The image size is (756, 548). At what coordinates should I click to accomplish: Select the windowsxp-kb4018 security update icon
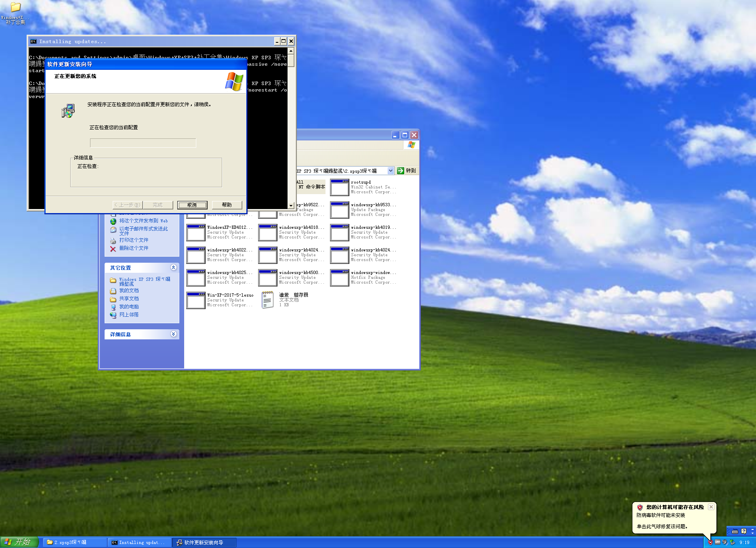(268, 232)
